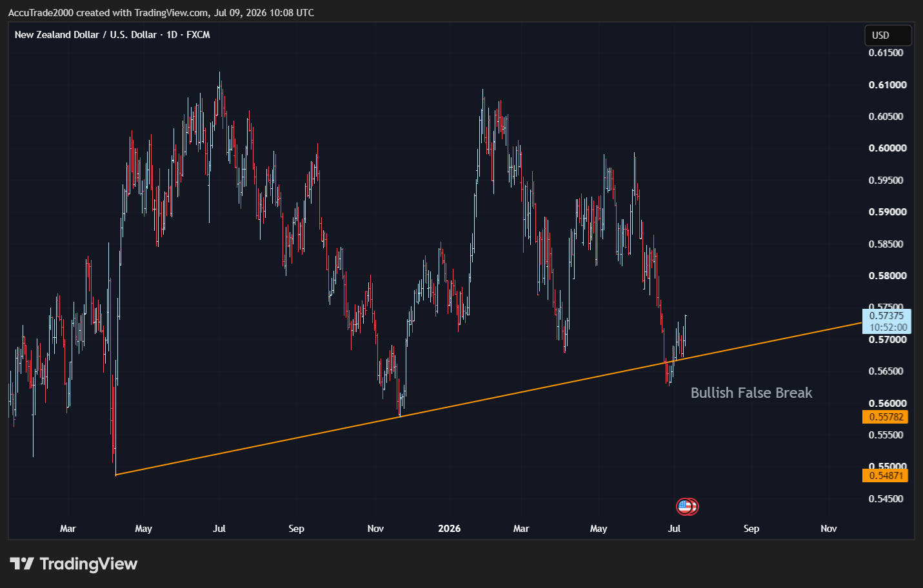Image resolution: width=923 pixels, height=588 pixels.
Task: Click the TradingView wordmark text
Action: point(88,564)
